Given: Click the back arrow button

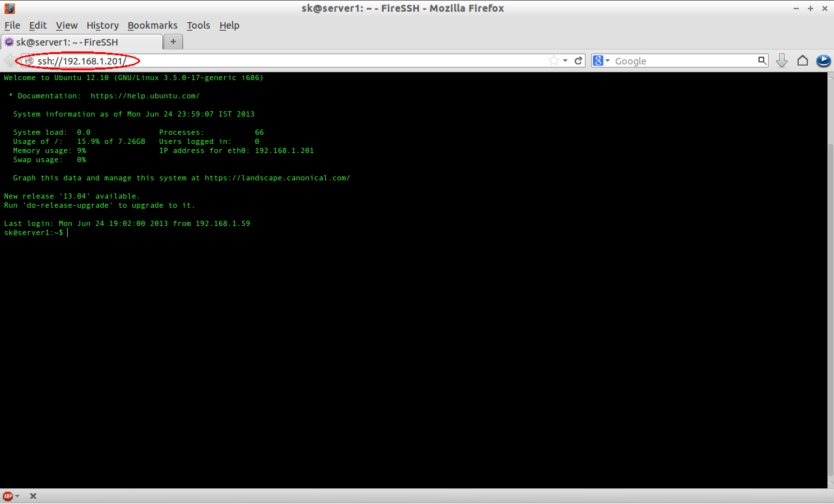Looking at the screenshot, I should click(10, 61).
